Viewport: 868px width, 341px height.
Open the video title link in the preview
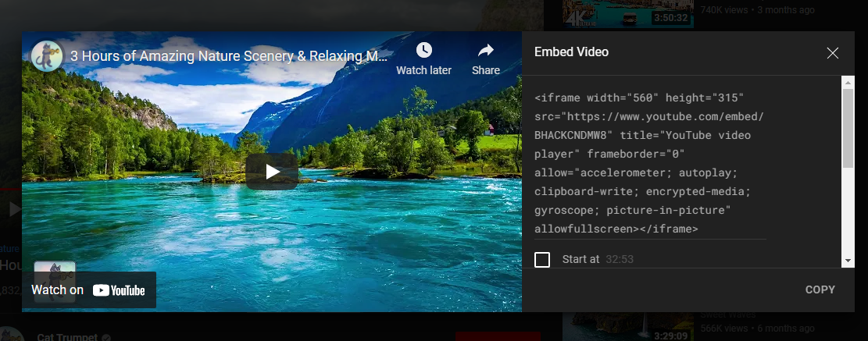(x=229, y=56)
